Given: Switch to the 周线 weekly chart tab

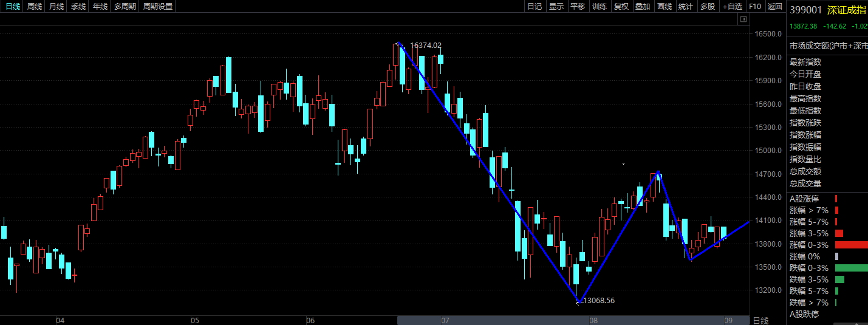Looking at the screenshot, I should click(35, 7).
